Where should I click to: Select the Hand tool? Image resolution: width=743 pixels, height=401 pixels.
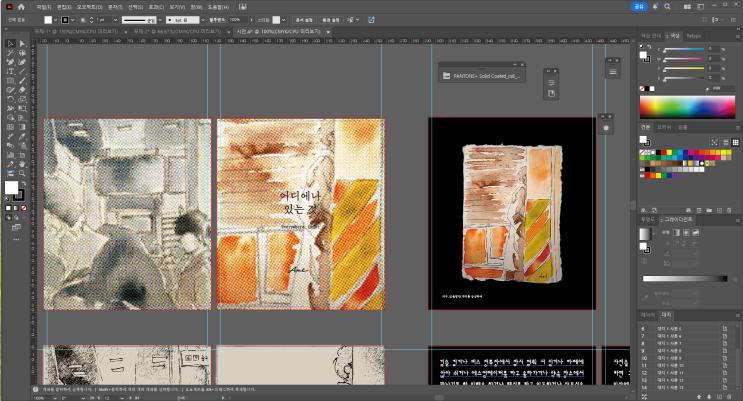22,164
